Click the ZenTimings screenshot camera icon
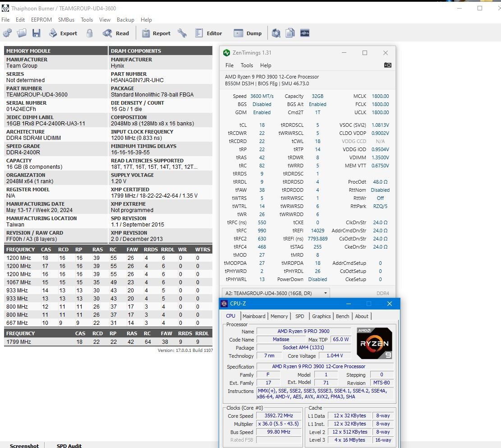Viewport: 501px width, 448px height. (x=387, y=65)
